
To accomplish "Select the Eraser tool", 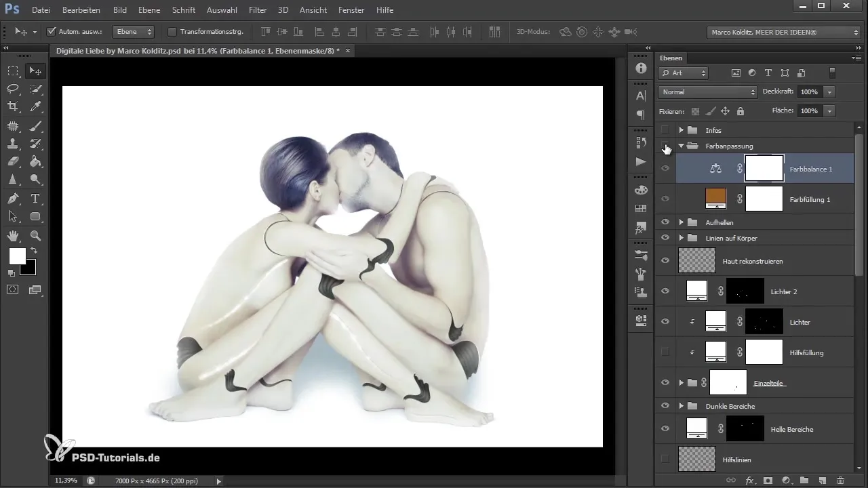I will pyautogui.click(x=13, y=161).
